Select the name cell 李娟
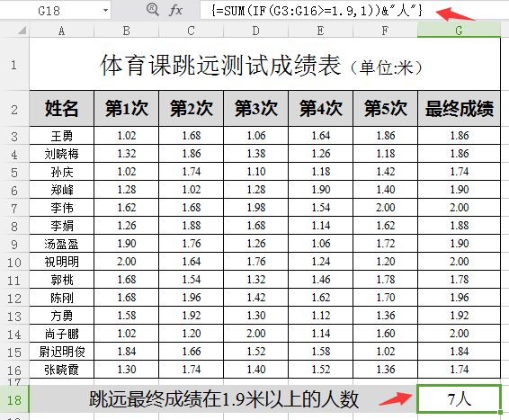Image resolution: width=509 pixels, height=420 pixels. 62,226
